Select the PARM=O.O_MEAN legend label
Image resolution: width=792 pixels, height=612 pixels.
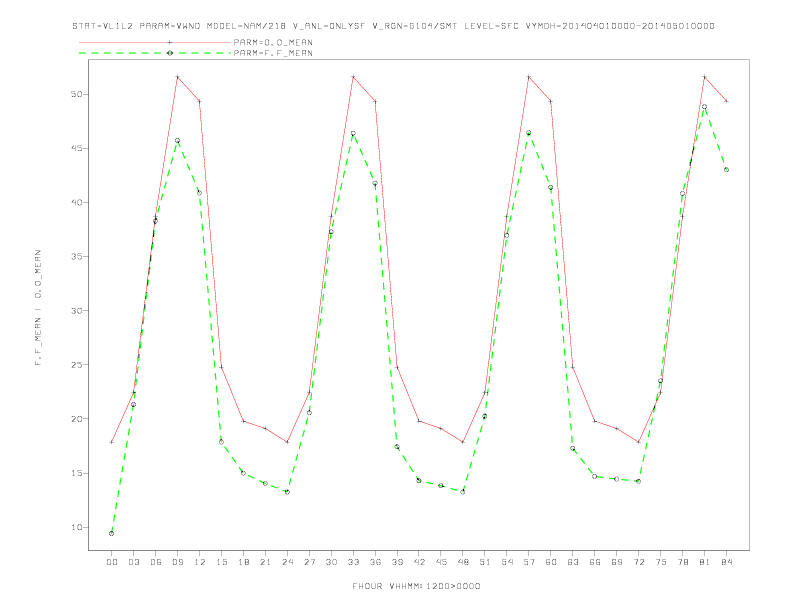click(x=273, y=42)
